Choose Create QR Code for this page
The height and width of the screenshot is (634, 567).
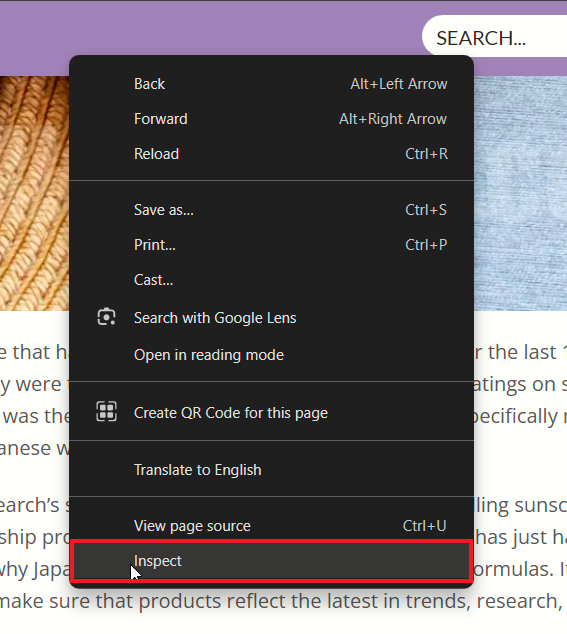pos(271,413)
